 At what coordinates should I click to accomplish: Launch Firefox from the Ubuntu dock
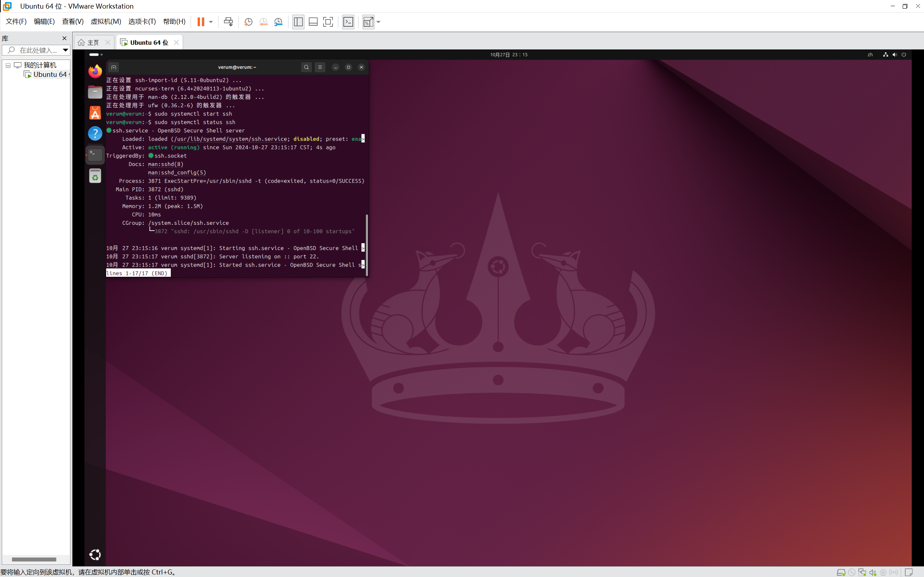click(x=95, y=71)
